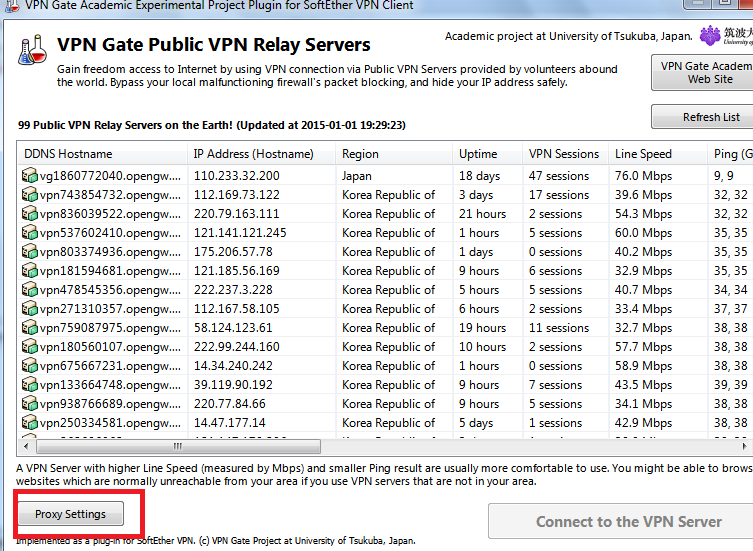Click server icon for vpn836039522.opengw row
The width and height of the screenshot is (753, 551).
[x=30, y=213]
